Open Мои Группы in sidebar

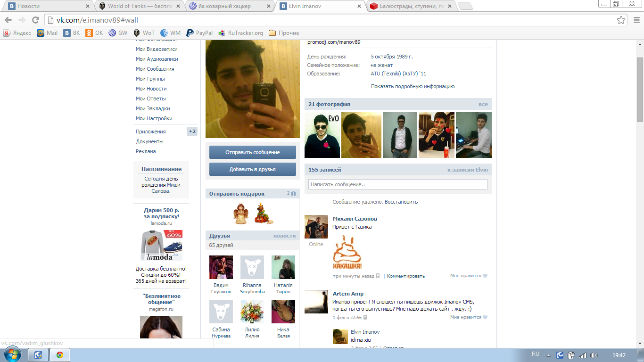pos(150,79)
